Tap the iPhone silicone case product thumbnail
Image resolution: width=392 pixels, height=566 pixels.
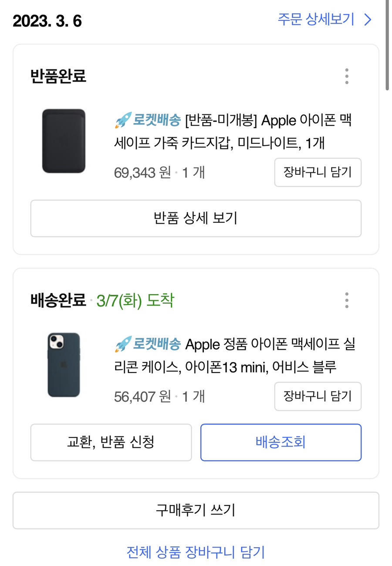(x=64, y=365)
